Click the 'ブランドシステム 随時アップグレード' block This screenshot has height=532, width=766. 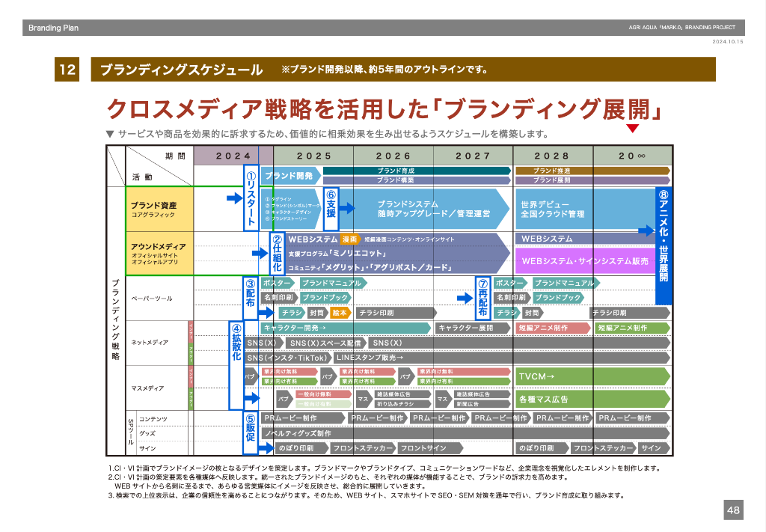pos(424,209)
